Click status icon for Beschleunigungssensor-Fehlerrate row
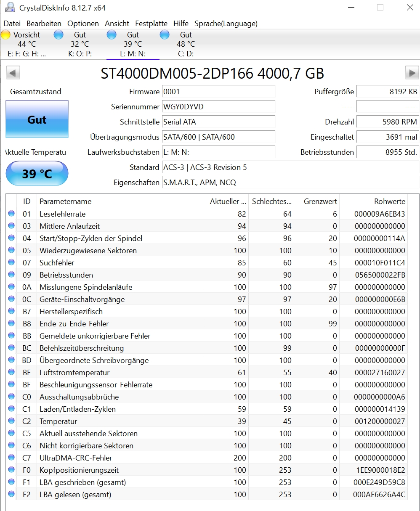 [11, 384]
